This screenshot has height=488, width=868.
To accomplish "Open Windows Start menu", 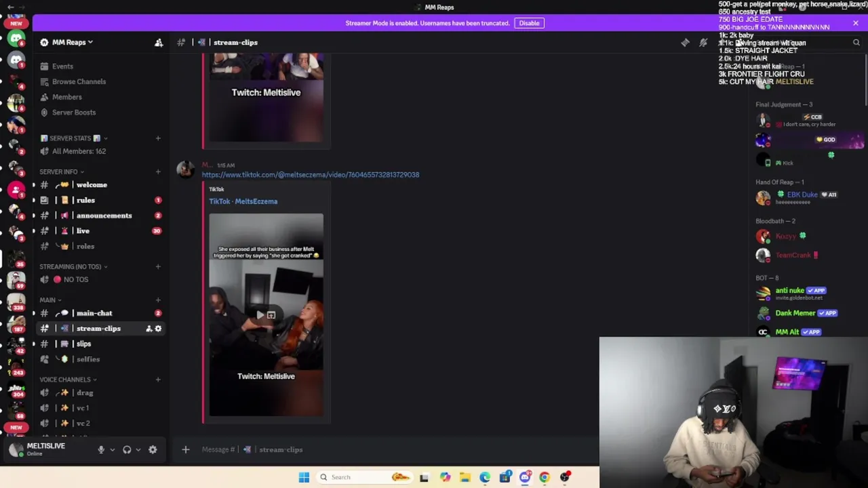I will click(x=304, y=477).
